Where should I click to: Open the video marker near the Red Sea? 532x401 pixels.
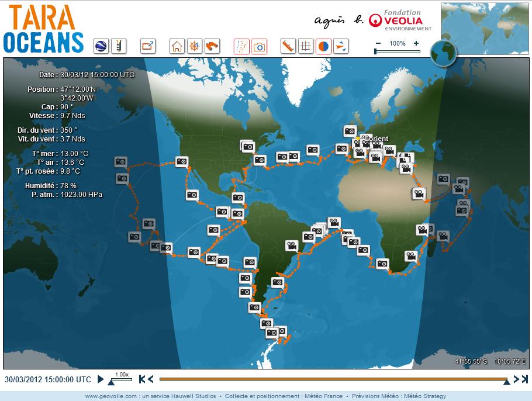click(x=419, y=193)
